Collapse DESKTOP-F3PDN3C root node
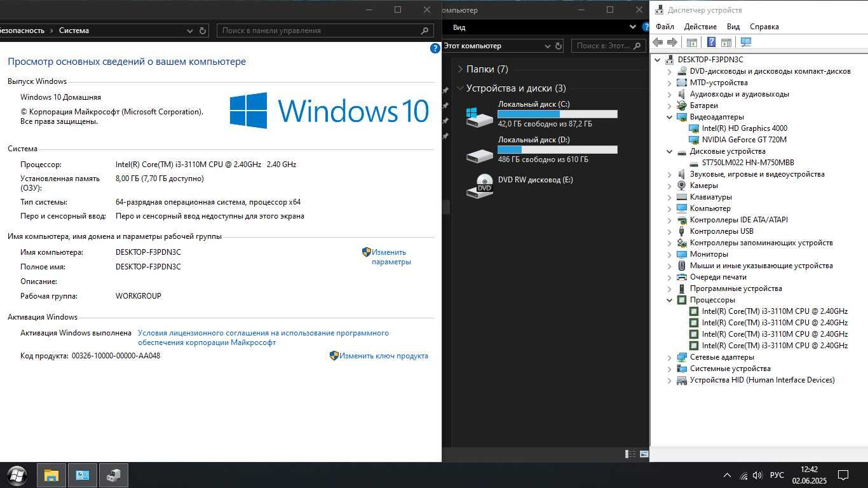This screenshot has height=488, width=868. point(657,60)
